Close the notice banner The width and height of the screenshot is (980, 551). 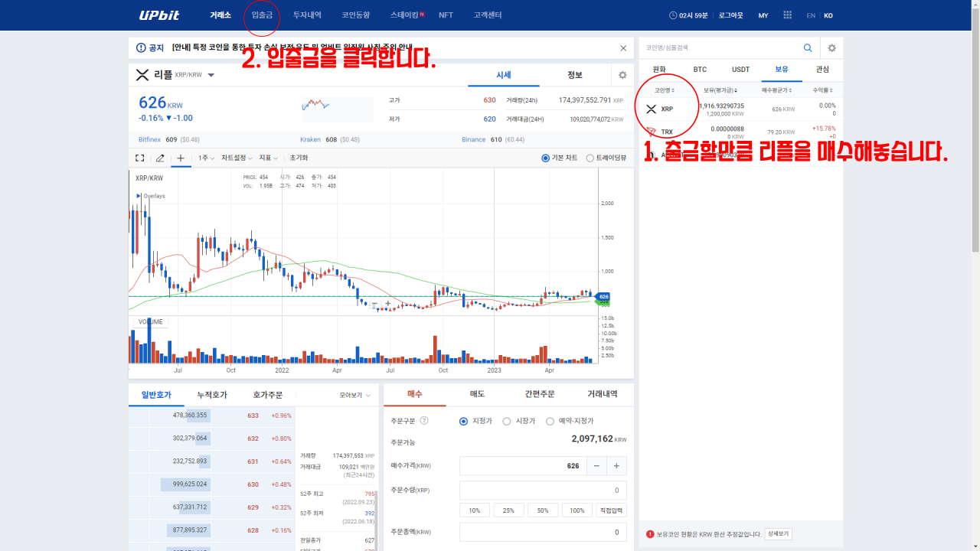click(623, 47)
